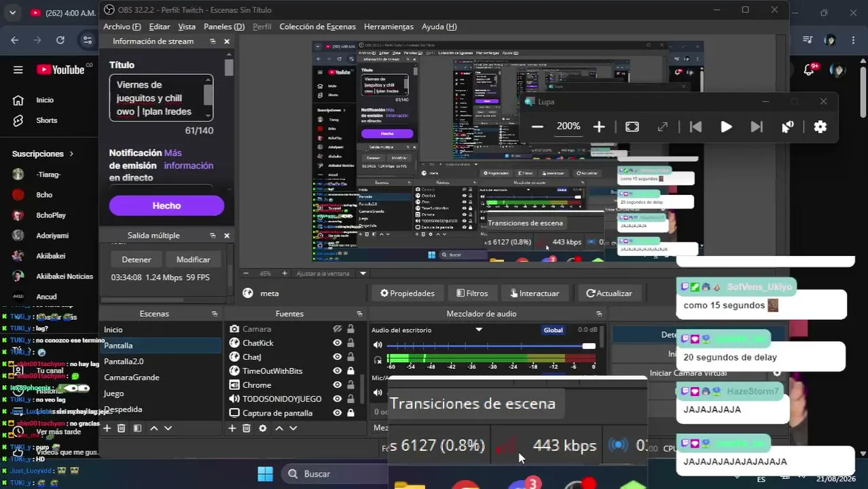
Task: Go back in the browser
Action: click(15, 40)
